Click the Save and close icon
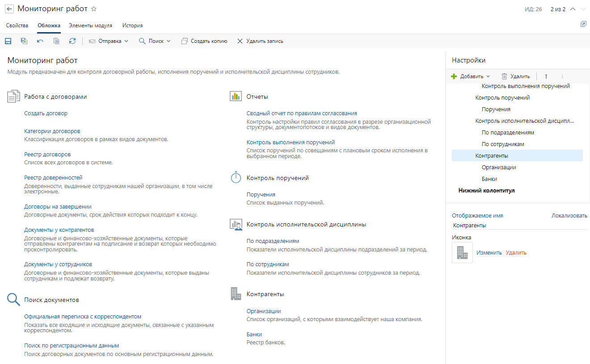Image resolution: width=590 pixels, height=364 pixels. pyautogui.click(x=24, y=41)
